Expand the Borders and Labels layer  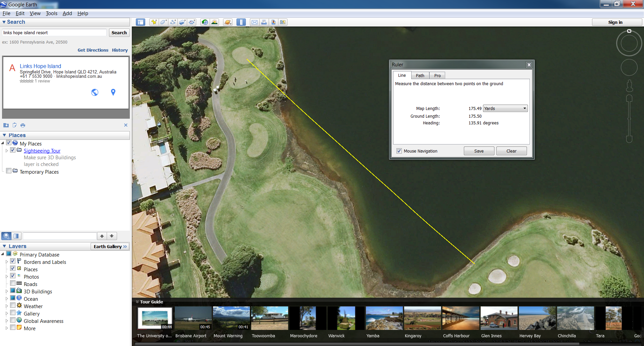(6, 262)
